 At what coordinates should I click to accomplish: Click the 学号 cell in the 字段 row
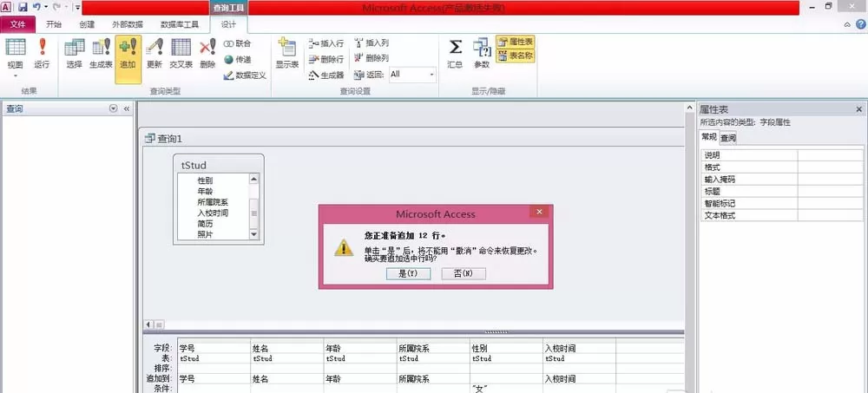tap(214, 348)
